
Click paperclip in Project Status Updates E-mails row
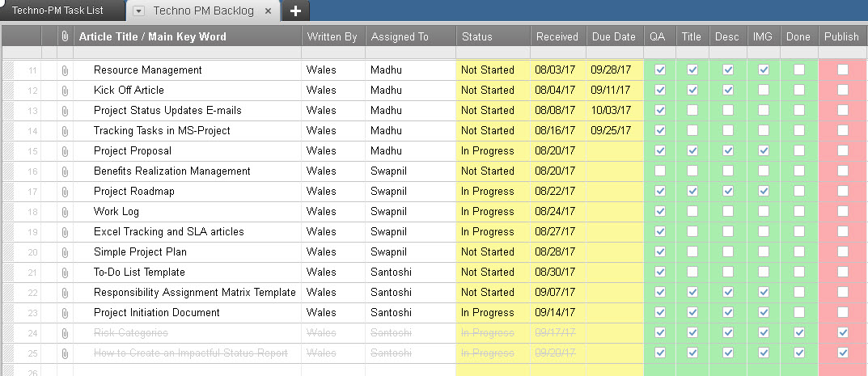[65, 111]
